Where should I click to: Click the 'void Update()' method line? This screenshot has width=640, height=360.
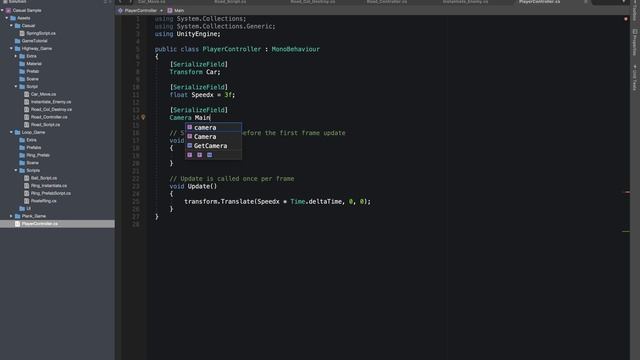(x=193, y=187)
